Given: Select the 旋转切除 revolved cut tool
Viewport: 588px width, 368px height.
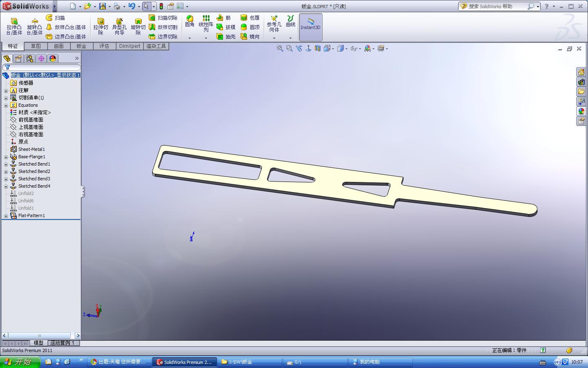Looking at the screenshot, I should [138, 27].
